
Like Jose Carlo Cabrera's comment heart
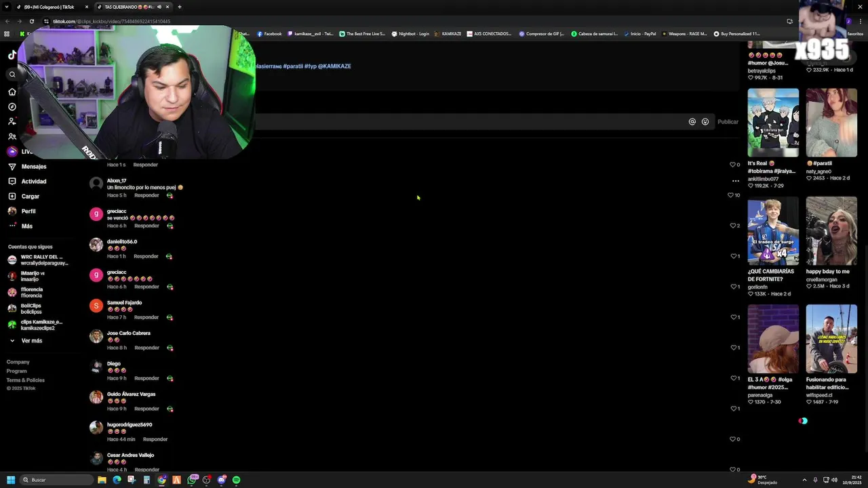pyautogui.click(x=732, y=348)
